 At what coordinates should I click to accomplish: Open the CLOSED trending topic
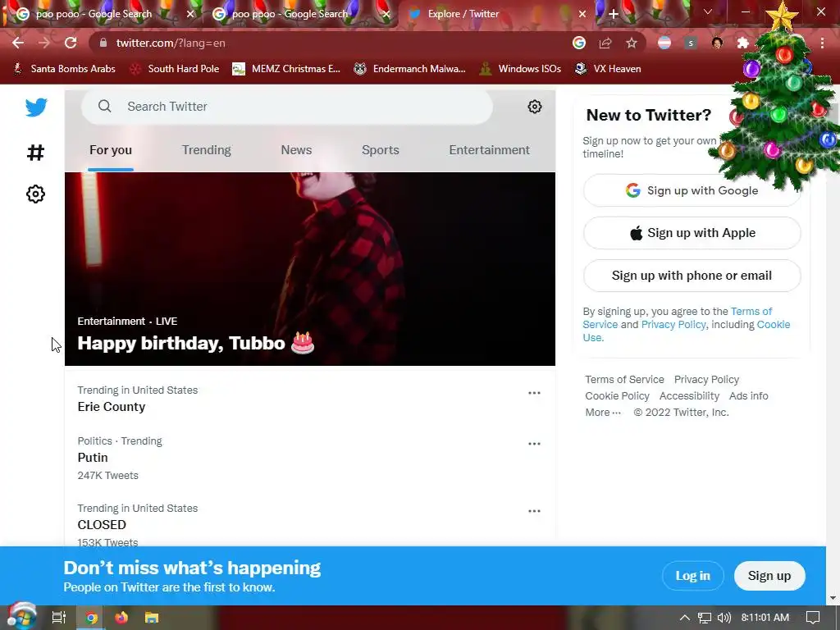[x=102, y=524]
